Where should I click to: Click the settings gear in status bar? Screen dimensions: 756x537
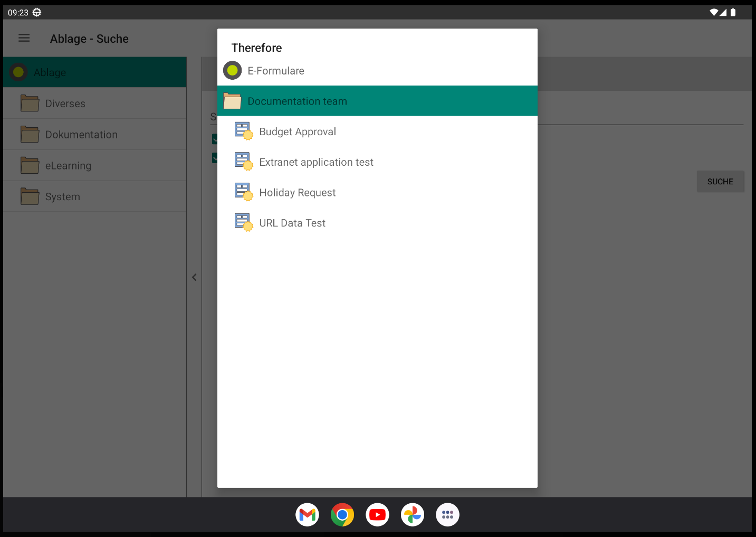(37, 12)
